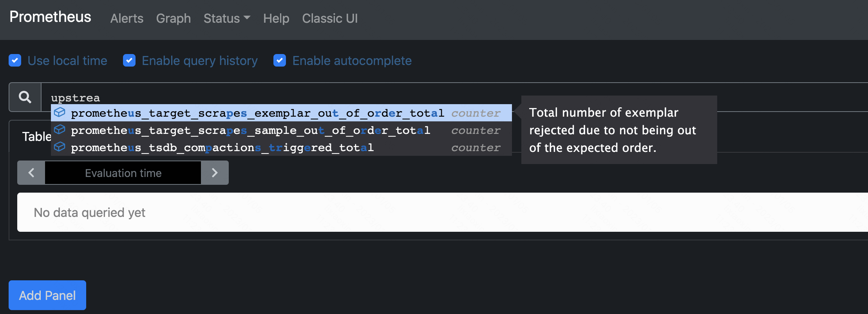Click cube icon beside tsdb_compactions_triggered suggestion
This screenshot has width=868, height=314.
point(60,147)
